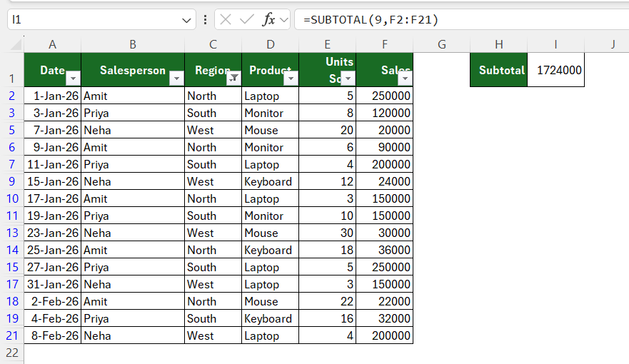Image resolution: width=629 pixels, height=364 pixels.
Task: Select the Salesperson header cell text
Action: (133, 70)
